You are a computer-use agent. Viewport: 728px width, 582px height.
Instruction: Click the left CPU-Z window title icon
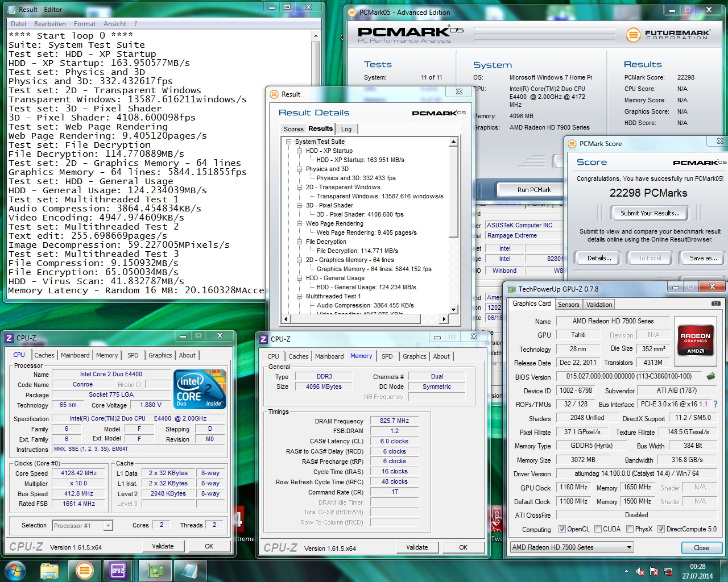click(9, 338)
